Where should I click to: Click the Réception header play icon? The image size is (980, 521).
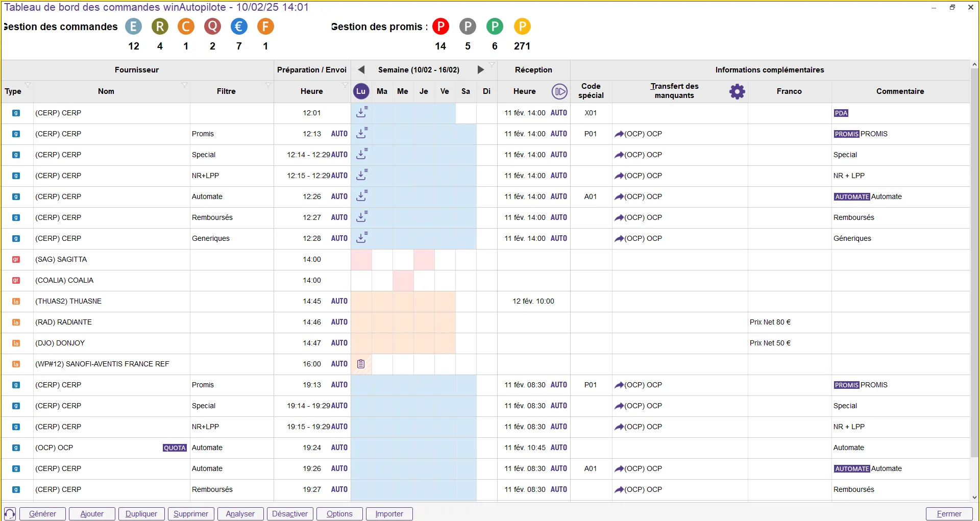(559, 91)
